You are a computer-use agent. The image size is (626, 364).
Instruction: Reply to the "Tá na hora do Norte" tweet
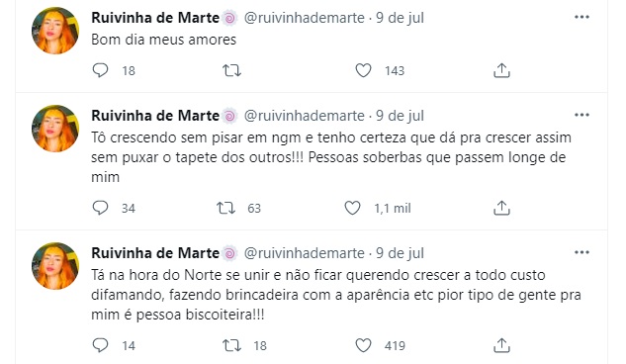click(100, 345)
